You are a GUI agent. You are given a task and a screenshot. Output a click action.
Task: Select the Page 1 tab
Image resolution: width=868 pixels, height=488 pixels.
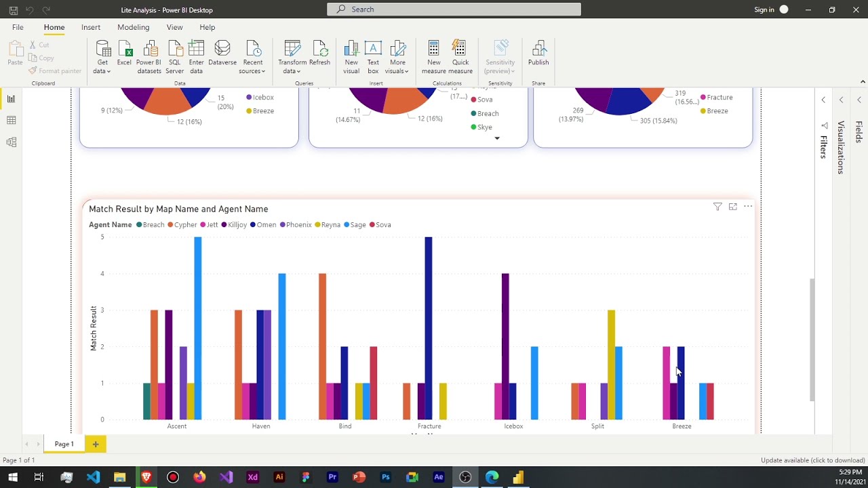click(64, 444)
